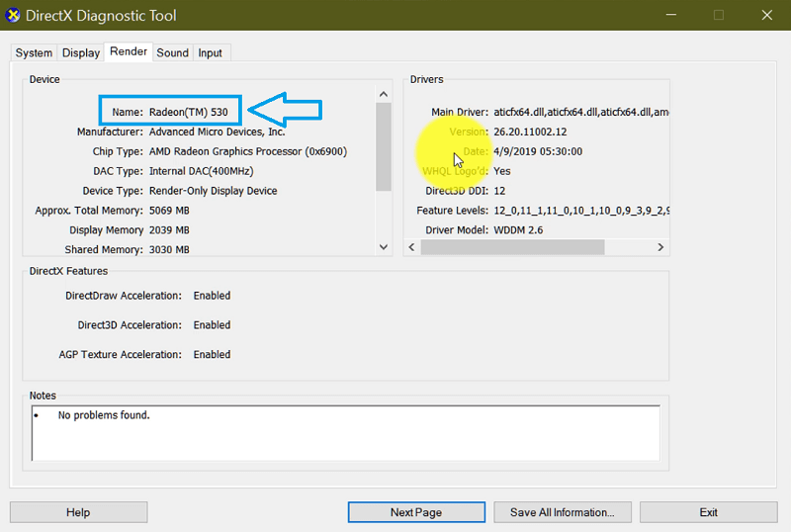This screenshot has width=791, height=532.
Task: Click 'Render-Only Display Device' value
Action: pyautogui.click(x=213, y=191)
